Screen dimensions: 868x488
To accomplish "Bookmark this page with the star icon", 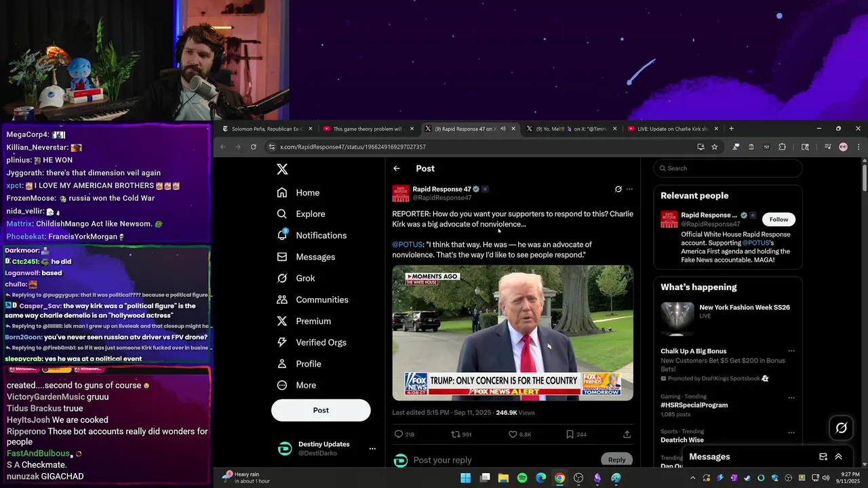I will click(714, 147).
